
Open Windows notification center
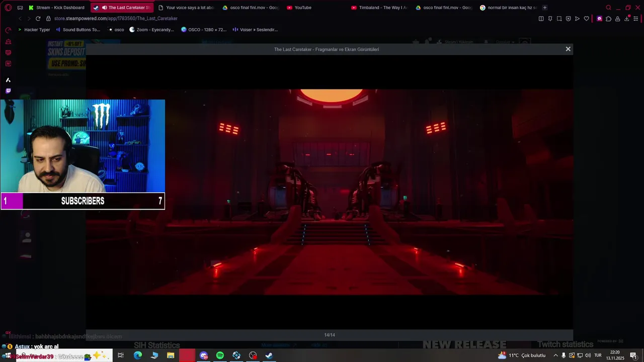point(633,355)
